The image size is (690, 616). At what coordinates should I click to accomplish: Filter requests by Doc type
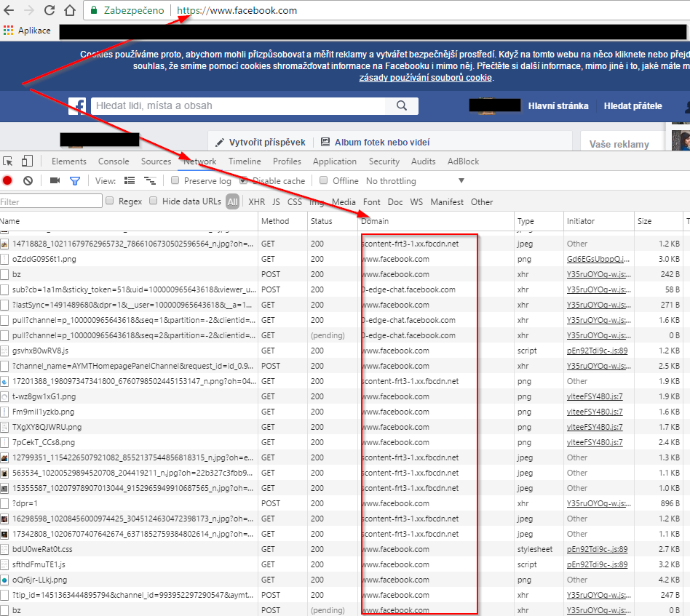(x=395, y=201)
